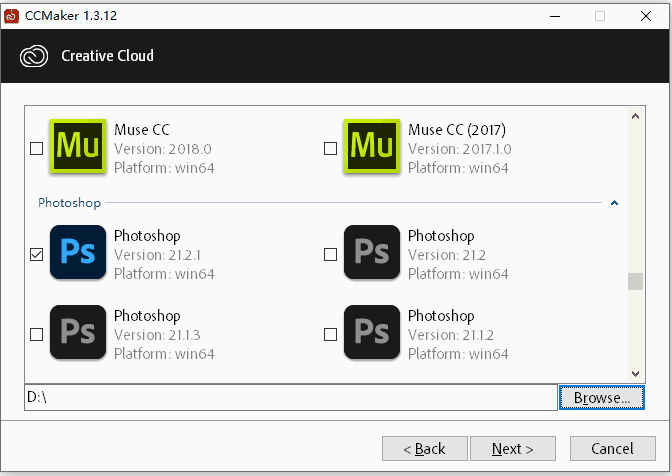Viewport: 672px width, 476px height.
Task: Collapse the Photoshop group chevron
Action: point(614,203)
